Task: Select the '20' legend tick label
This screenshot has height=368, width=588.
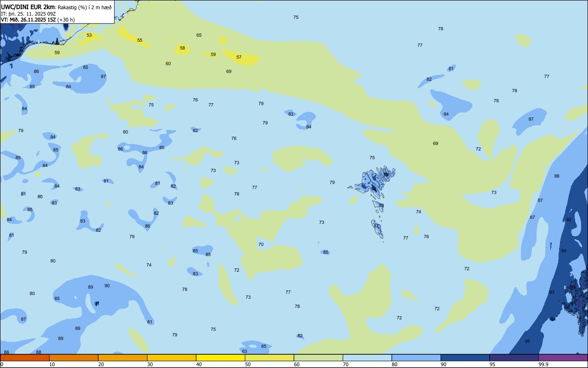Action: click(x=101, y=364)
